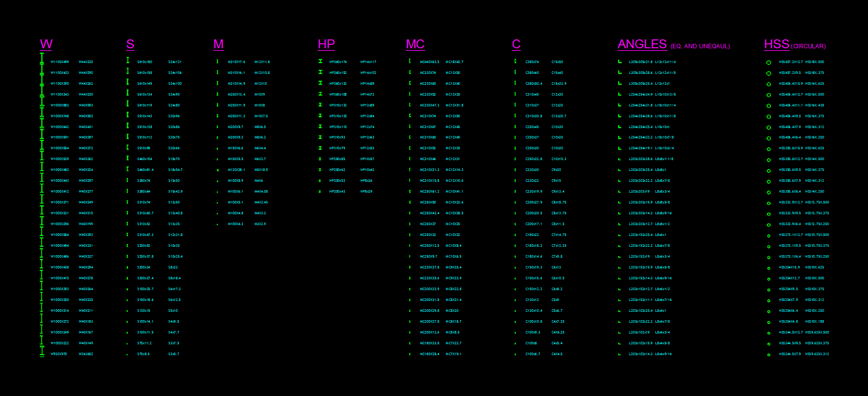Image resolution: width=868 pixels, height=396 pixels.
Task: Click the W heading title
Action: point(46,44)
